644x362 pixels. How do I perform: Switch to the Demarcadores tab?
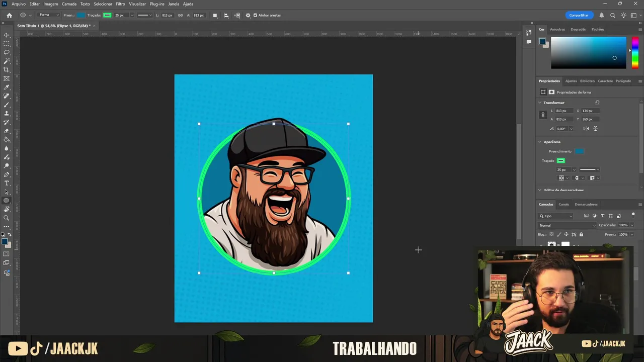[586, 204]
